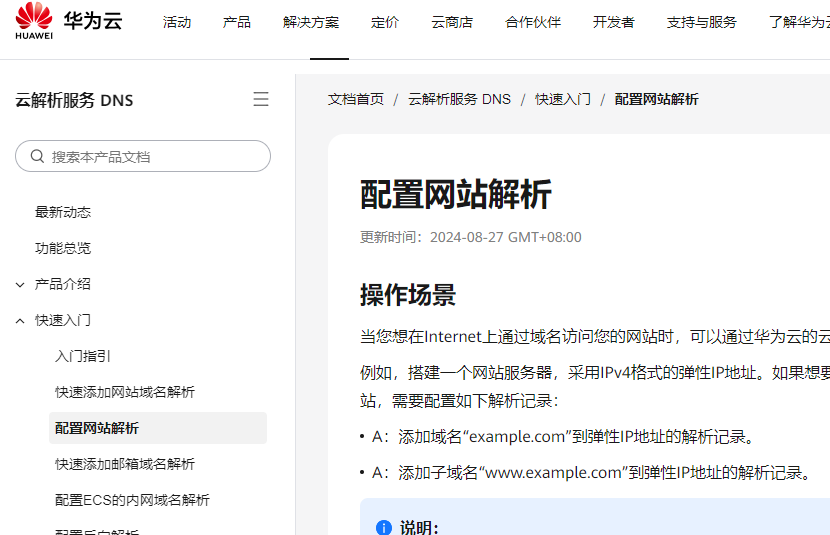
Task: Go to 文档首页 breadcrumb link
Action: [x=356, y=99]
